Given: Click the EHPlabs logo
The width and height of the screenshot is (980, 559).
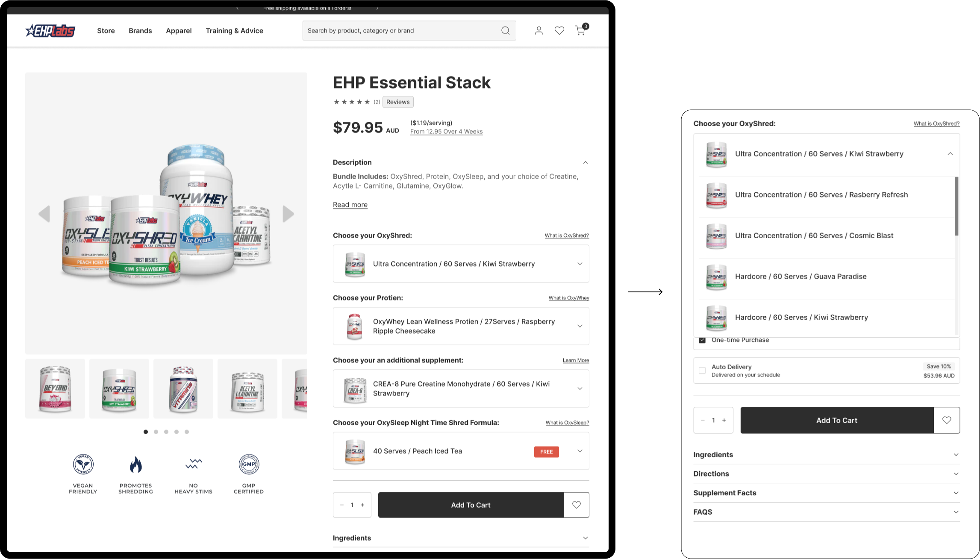Looking at the screenshot, I should point(50,30).
